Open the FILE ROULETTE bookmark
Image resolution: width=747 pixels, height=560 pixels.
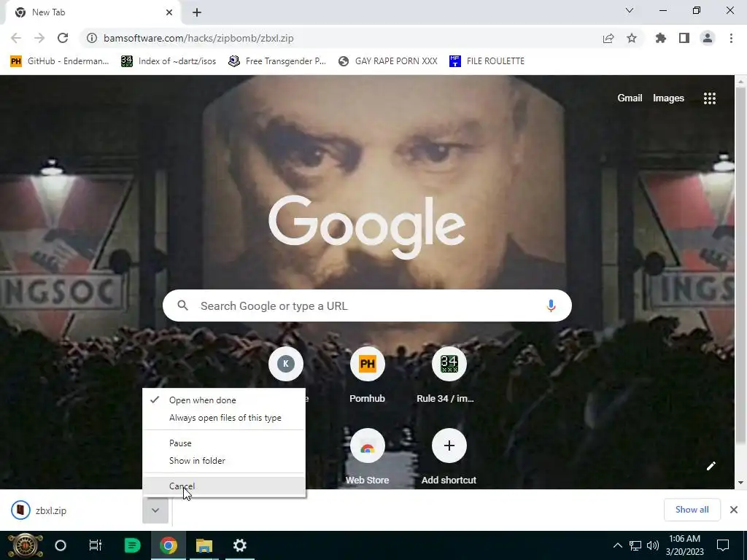click(x=487, y=61)
